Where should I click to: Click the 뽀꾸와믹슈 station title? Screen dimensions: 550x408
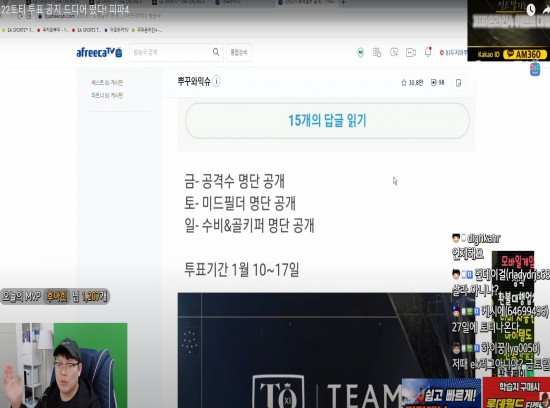(194, 81)
